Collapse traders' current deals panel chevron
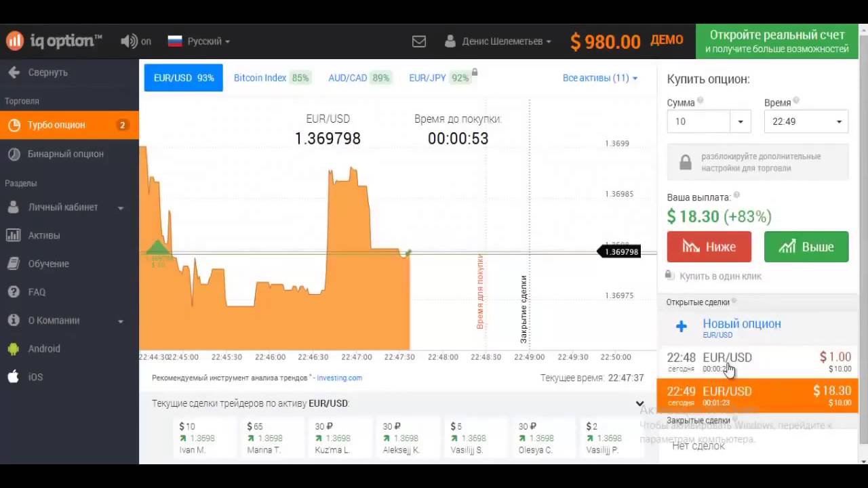This screenshot has height=488, width=868. coord(639,404)
